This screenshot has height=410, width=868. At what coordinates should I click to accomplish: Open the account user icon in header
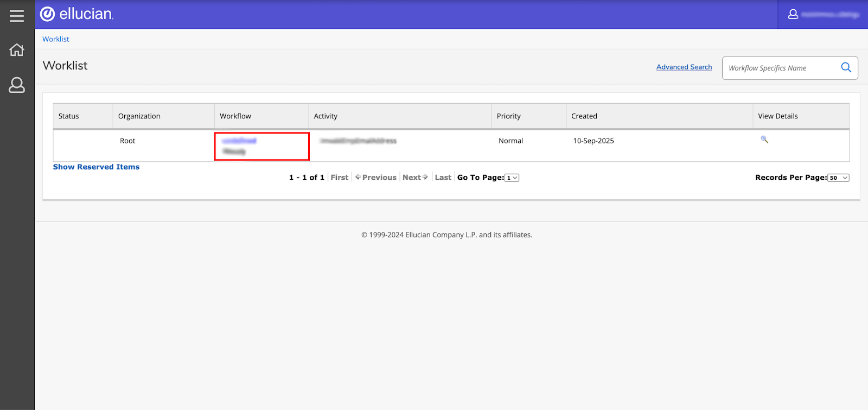click(793, 14)
